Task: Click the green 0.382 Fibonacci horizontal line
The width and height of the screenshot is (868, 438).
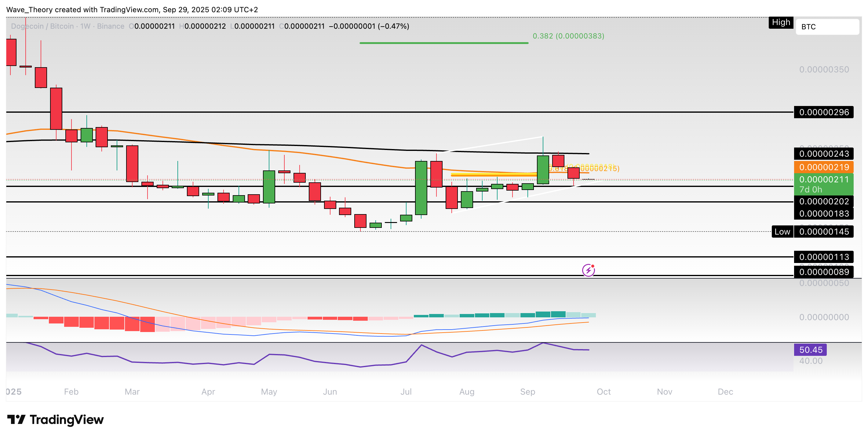Action: click(443, 43)
